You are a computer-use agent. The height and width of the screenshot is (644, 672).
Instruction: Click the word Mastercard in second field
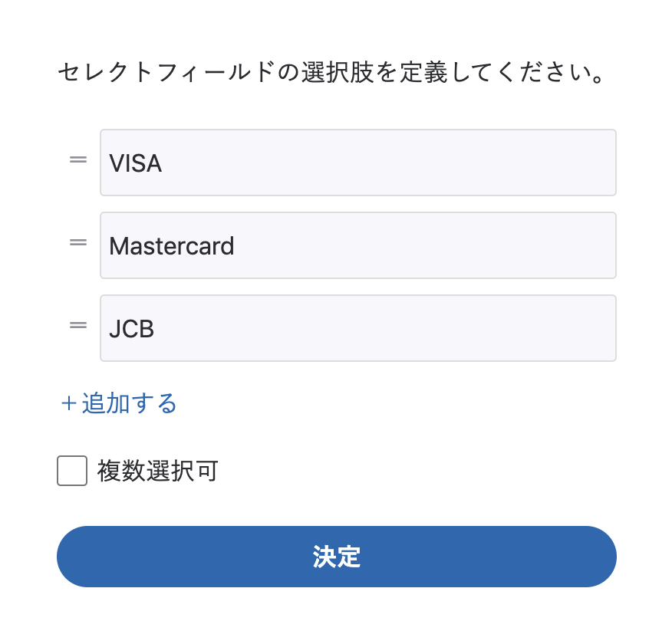[172, 246]
